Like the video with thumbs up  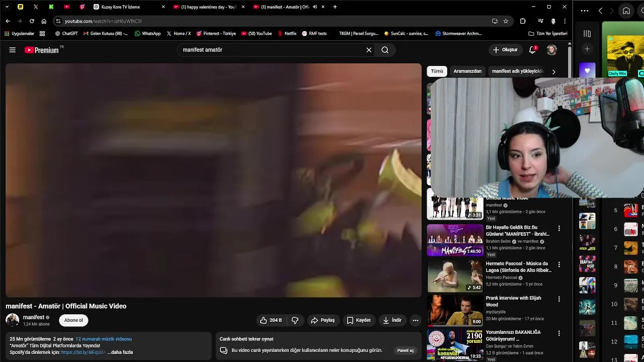271,320
